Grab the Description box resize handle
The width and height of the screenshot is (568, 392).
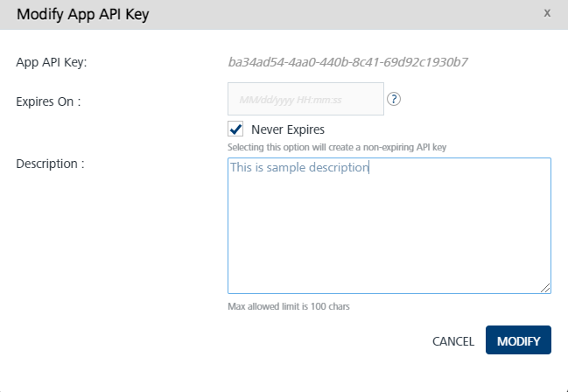545,288
